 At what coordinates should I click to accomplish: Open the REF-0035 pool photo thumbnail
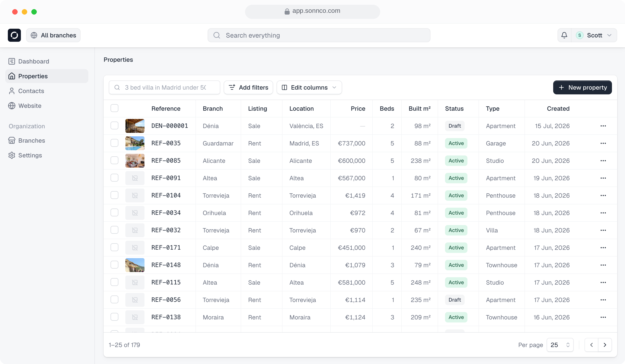135,143
